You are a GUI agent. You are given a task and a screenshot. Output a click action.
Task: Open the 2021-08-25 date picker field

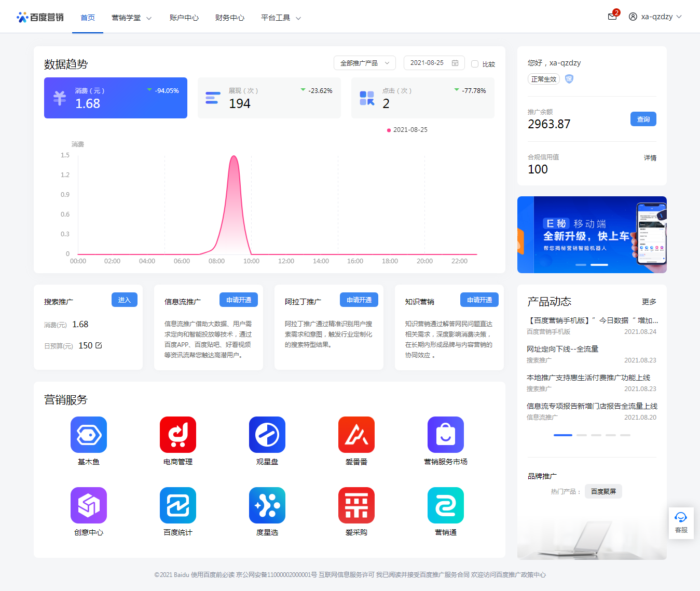433,63
